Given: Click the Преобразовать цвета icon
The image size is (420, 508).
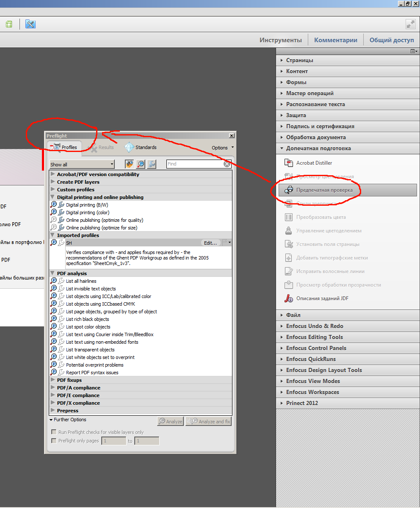Looking at the screenshot, I should click(x=289, y=217).
